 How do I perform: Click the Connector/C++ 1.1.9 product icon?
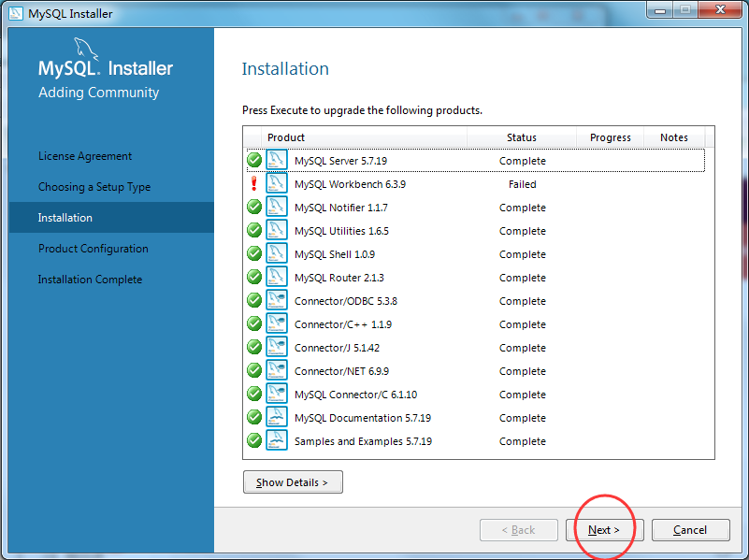277,323
